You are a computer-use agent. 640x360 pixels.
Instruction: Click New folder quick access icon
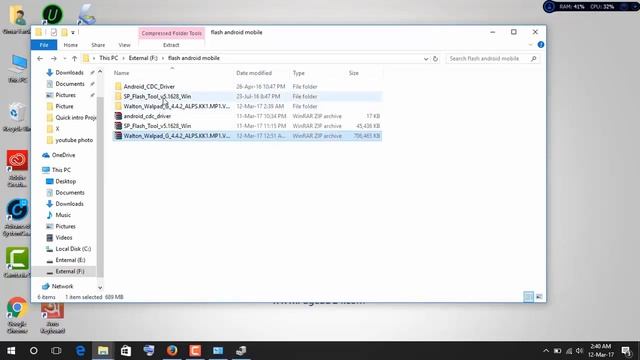pos(64,32)
